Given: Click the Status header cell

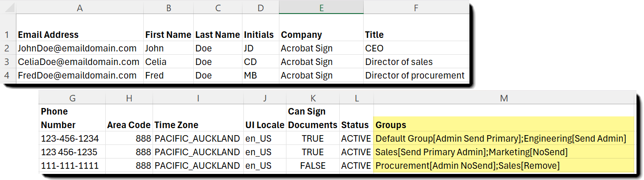Looking at the screenshot, I should pyautogui.click(x=356, y=118).
